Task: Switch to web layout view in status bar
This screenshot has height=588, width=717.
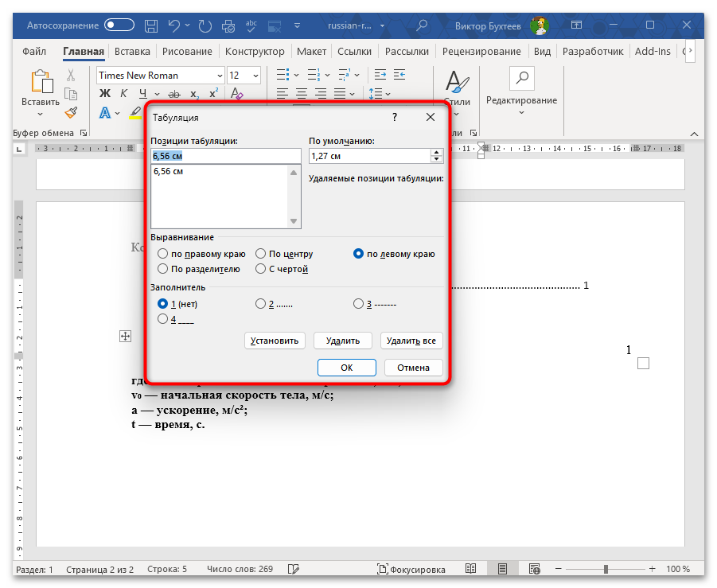Action: coord(534,569)
